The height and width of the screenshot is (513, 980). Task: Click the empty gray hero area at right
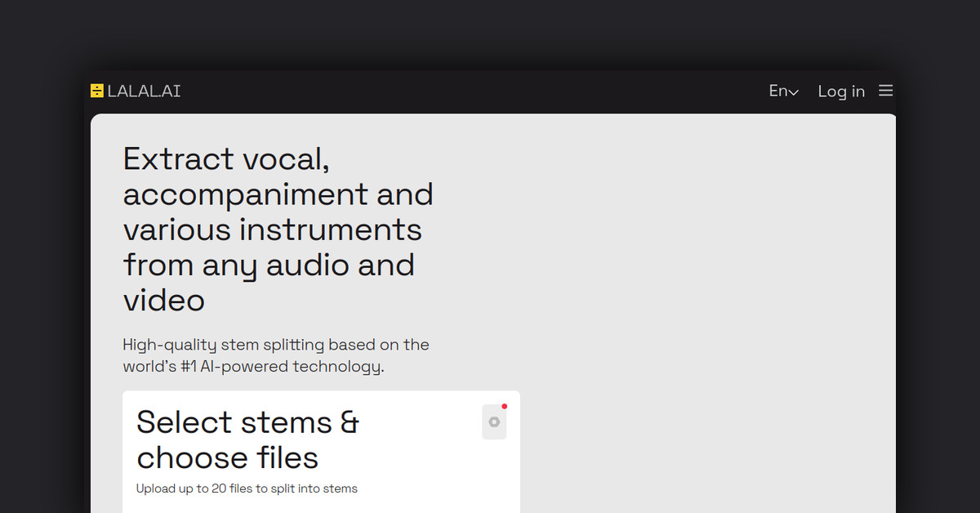702,310
